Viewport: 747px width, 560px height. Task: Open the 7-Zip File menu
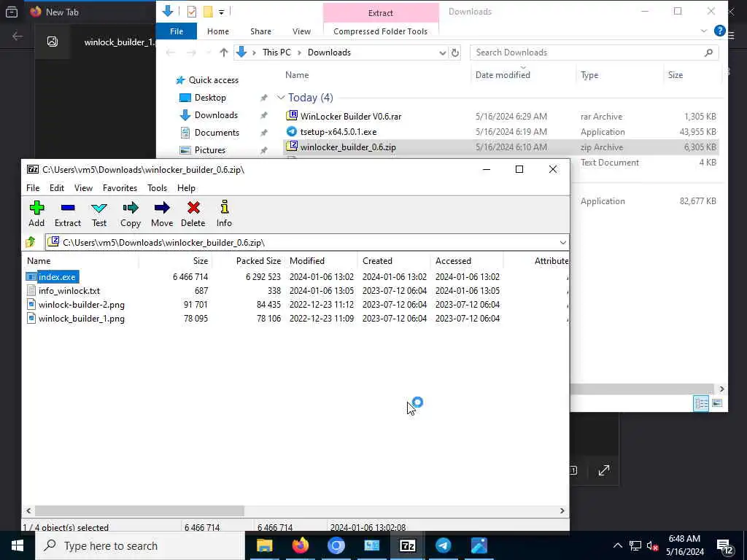coord(33,188)
